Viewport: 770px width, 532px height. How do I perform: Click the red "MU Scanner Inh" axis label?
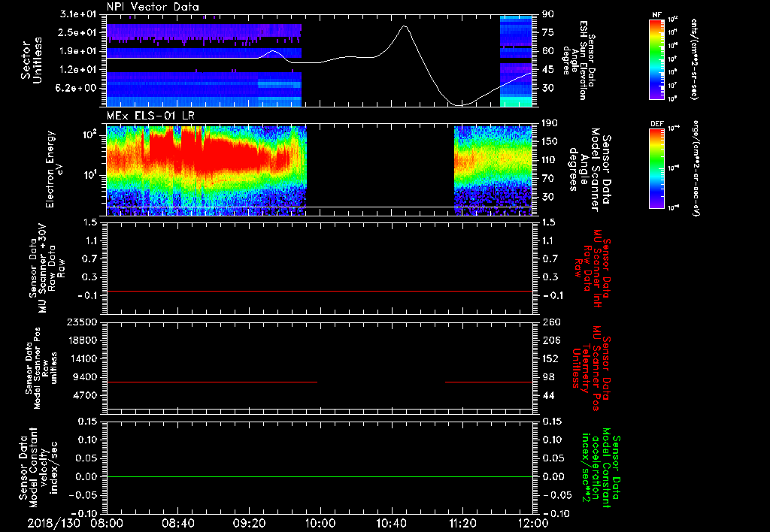(x=593, y=268)
